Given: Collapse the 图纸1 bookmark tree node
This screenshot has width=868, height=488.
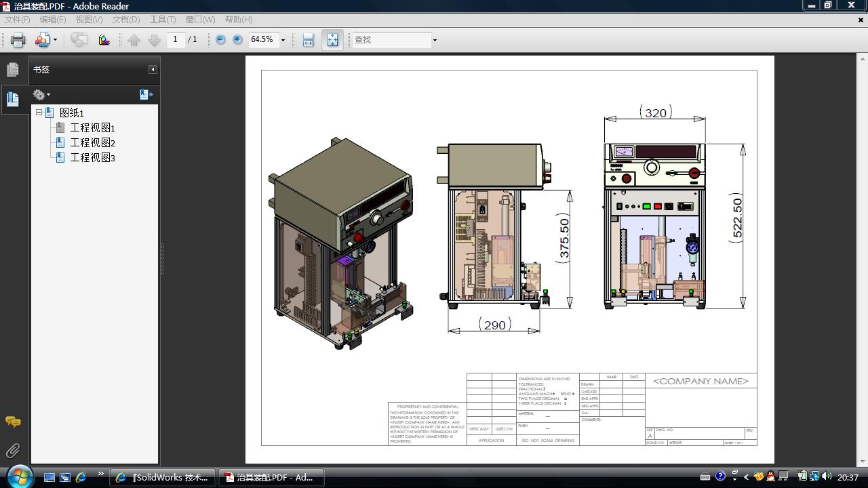Looking at the screenshot, I should pos(39,113).
